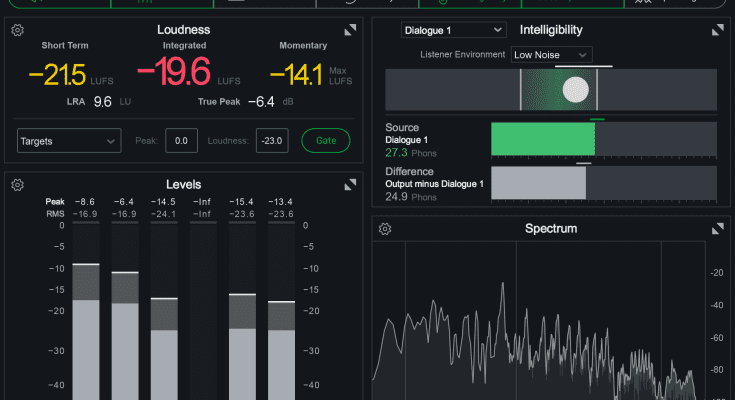Open the Dialogue 1 source dropdown
Screen dimensions: 735x400
tap(453, 30)
